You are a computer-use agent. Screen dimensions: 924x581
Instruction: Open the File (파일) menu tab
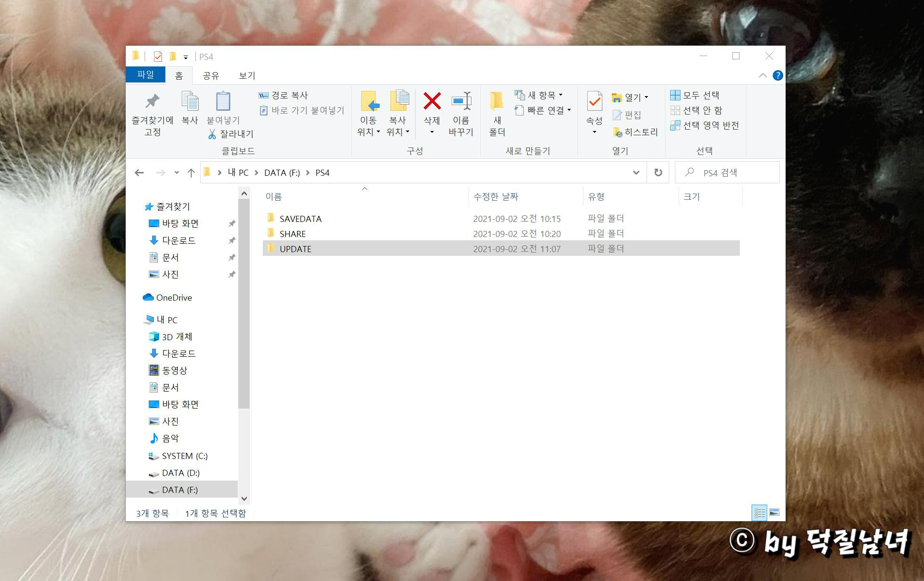coord(146,74)
